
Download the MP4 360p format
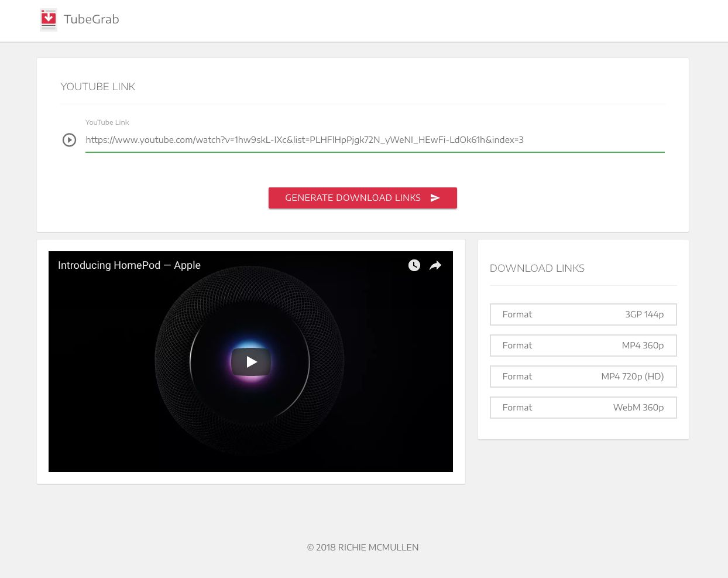583,346
